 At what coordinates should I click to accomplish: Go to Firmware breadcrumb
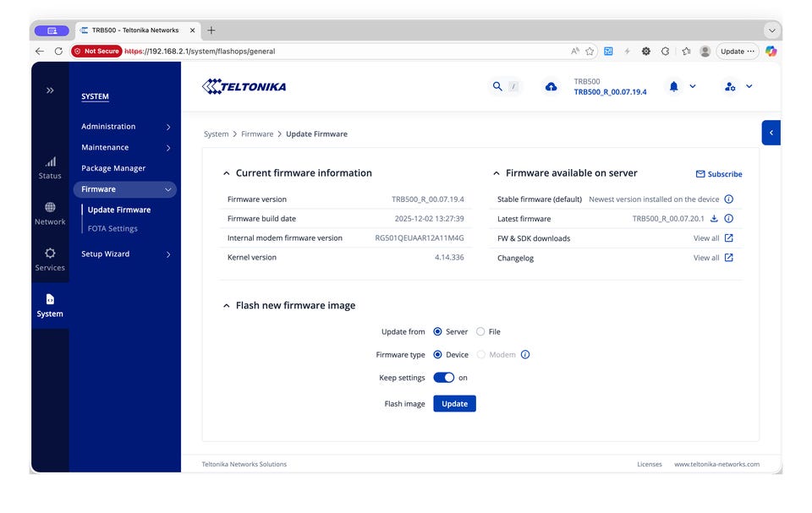257,134
